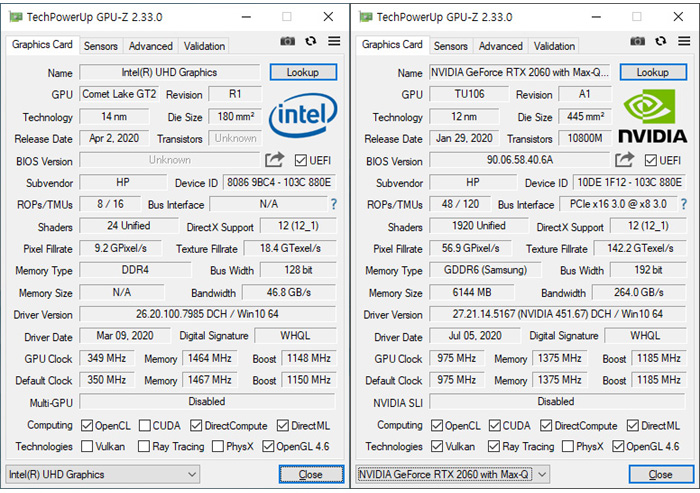Viewport: 700px width, 493px height.
Task: Click Bus Interface field PCIe x16 3.0 @ x8 3.0
Action: (618, 204)
